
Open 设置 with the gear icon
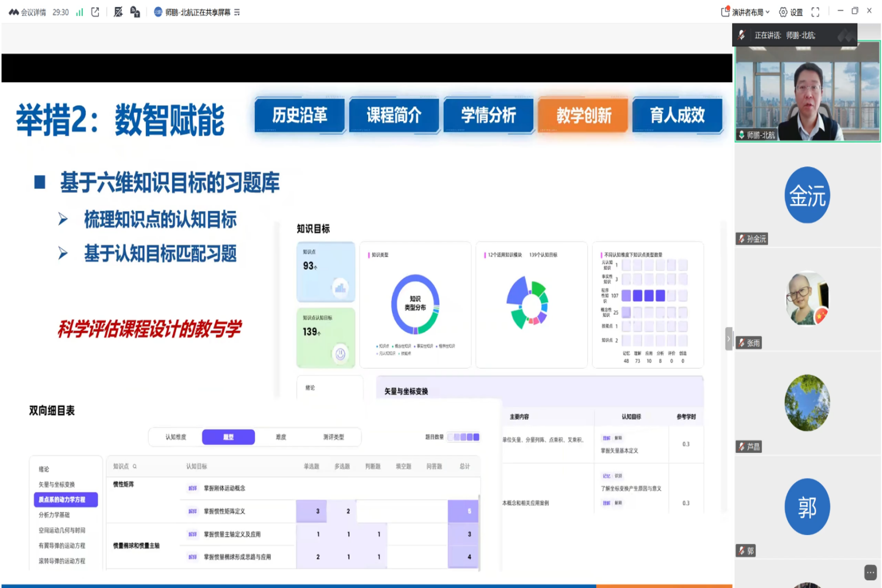point(791,12)
